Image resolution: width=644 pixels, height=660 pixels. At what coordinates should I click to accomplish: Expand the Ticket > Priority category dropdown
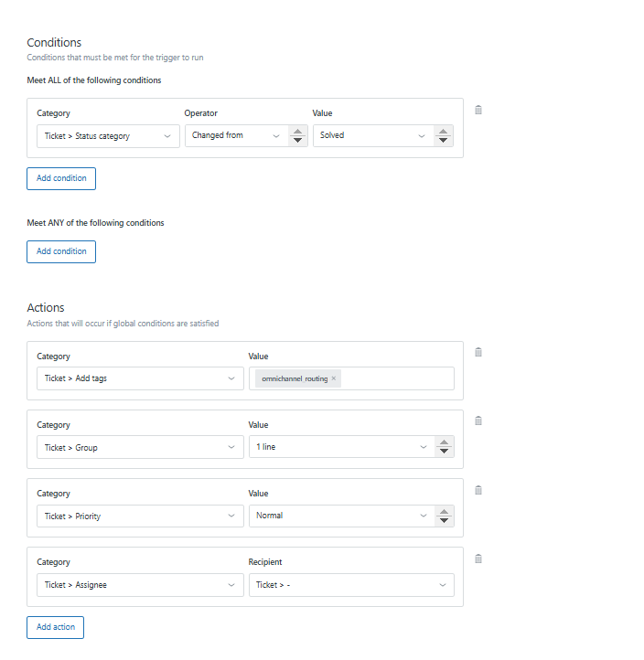140,516
